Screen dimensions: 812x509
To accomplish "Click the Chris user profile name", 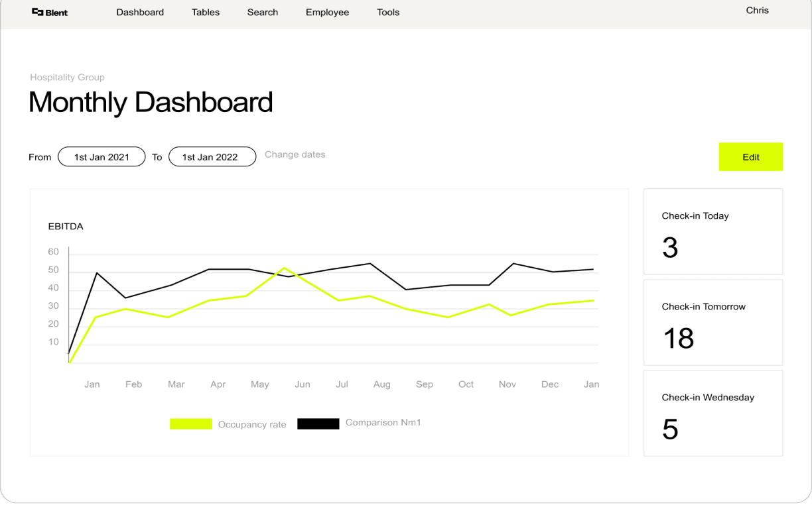I will [757, 11].
